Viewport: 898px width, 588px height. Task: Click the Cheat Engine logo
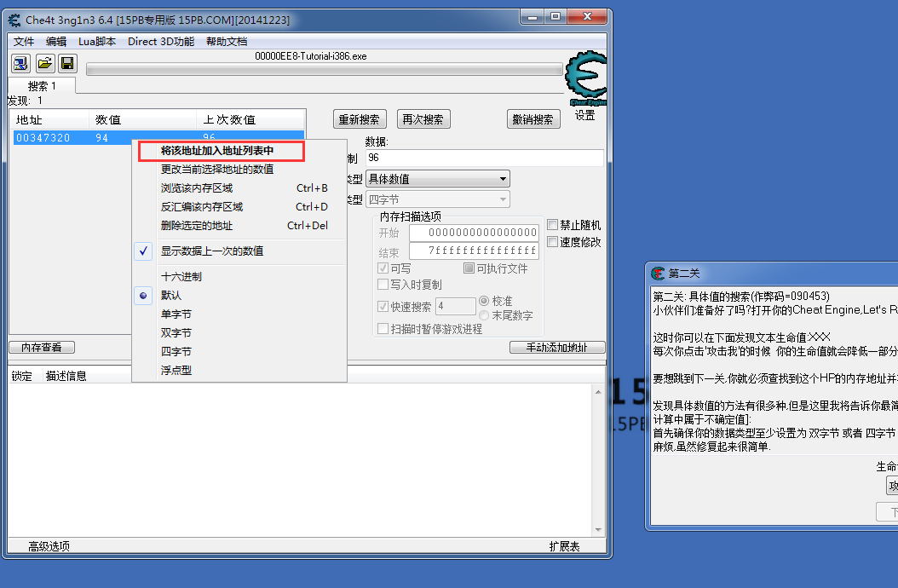click(x=586, y=78)
